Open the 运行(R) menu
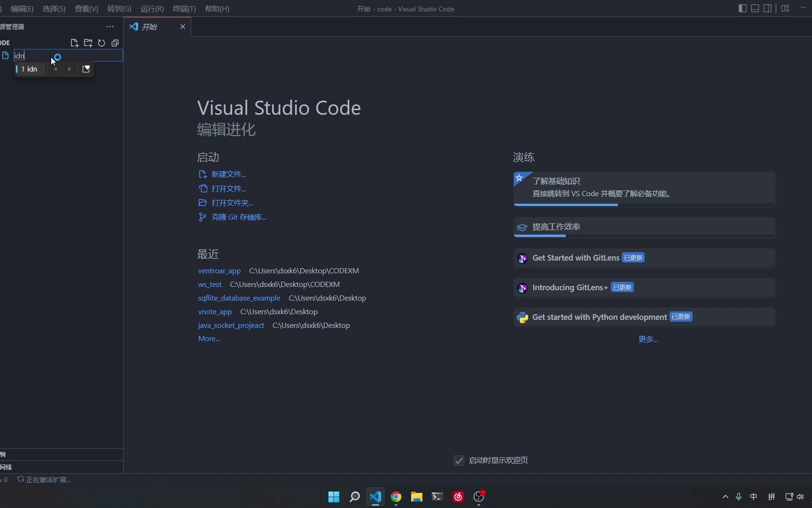Image resolution: width=812 pixels, height=508 pixels. point(152,9)
